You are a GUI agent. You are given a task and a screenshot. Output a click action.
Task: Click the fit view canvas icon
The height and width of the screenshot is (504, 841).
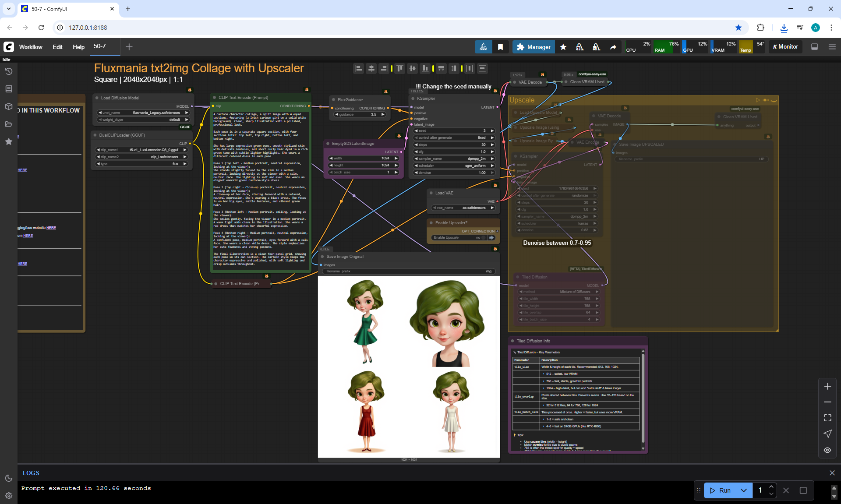(827, 418)
